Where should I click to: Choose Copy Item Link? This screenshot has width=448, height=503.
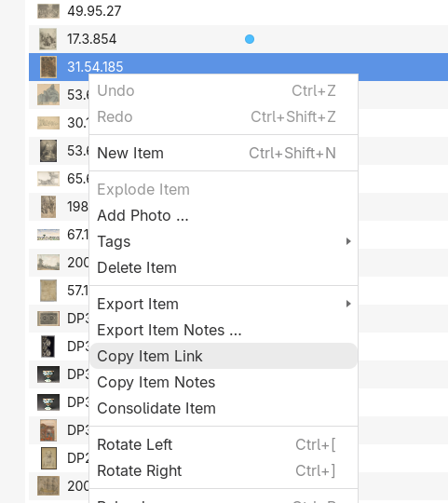click(224, 356)
